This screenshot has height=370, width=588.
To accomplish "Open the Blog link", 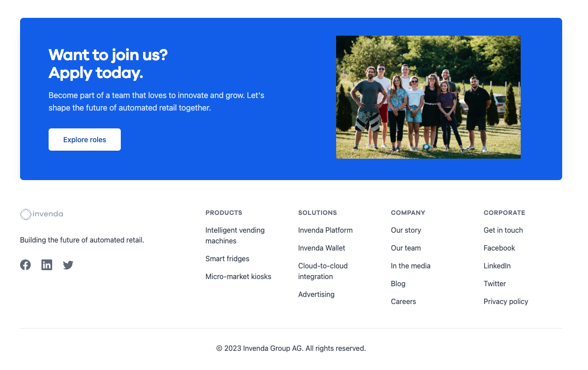I will (398, 284).
